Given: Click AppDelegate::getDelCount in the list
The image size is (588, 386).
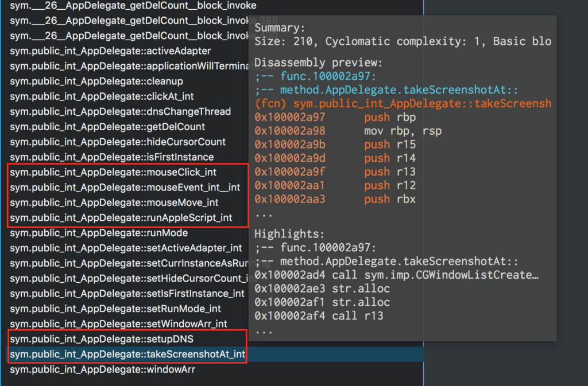Looking at the screenshot, I should tap(107, 127).
